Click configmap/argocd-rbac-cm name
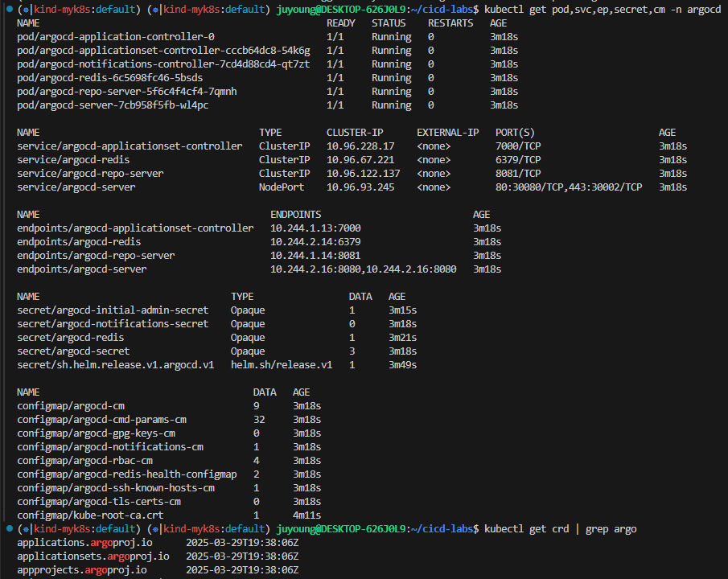 (x=85, y=461)
